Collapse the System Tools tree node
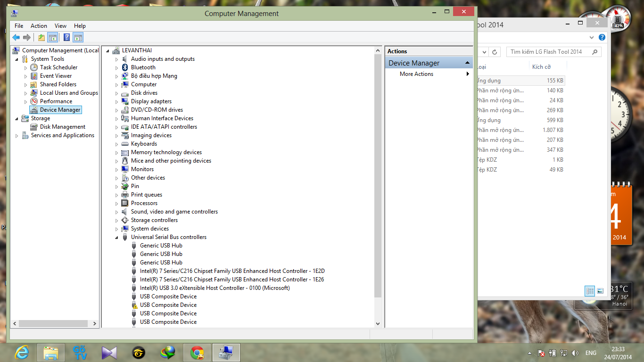Screen dimensions: 644x362 click(17, 59)
